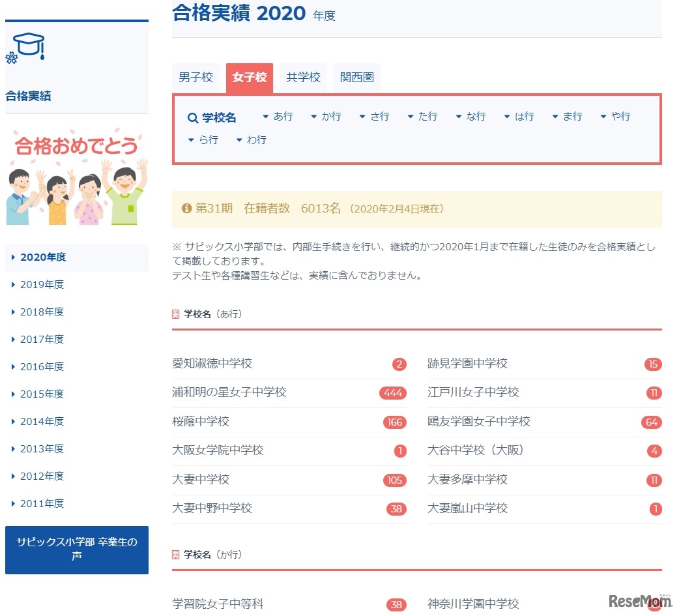
Task: Click the book icon beside 学校名（あ行）heading
Action: (x=175, y=314)
